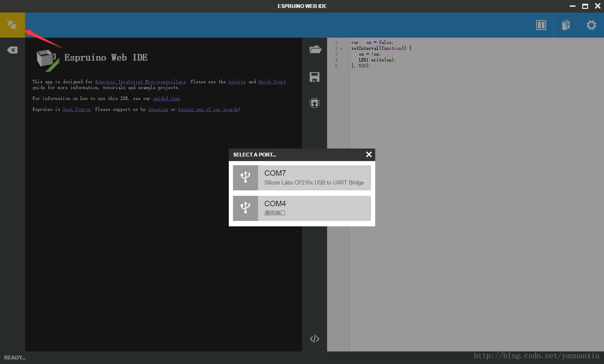Image resolution: width=604 pixels, height=364 pixels.
Task: Click line number 1 in the gutter
Action: (336, 43)
